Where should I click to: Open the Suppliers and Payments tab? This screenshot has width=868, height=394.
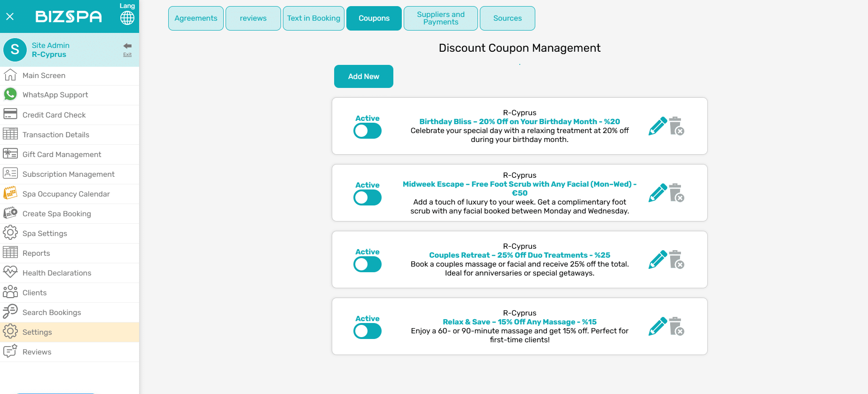click(440, 18)
